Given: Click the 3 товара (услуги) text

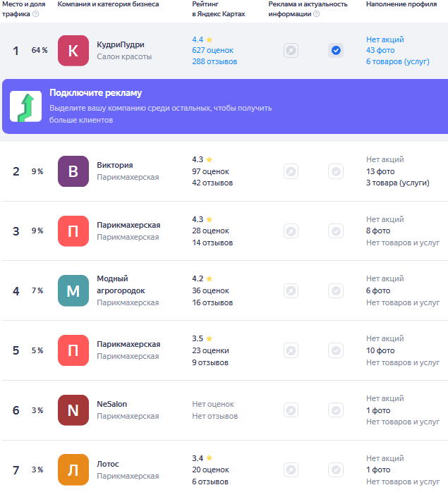Looking at the screenshot, I should point(397,183).
